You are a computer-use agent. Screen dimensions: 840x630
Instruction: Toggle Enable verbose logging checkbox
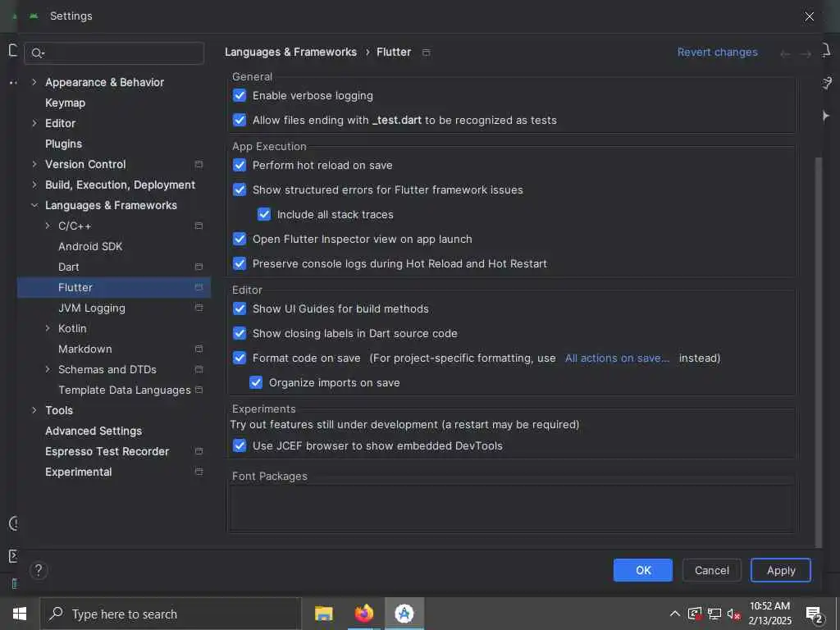pos(240,95)
